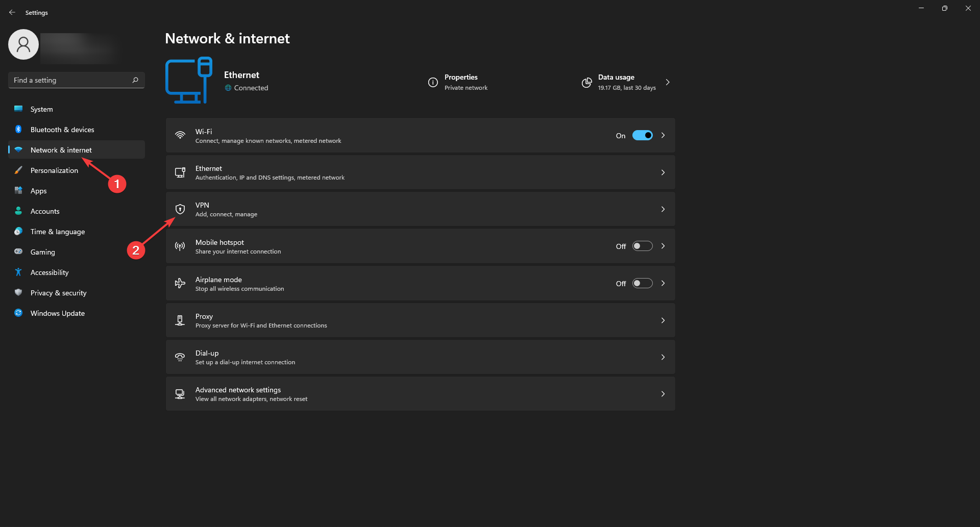The width and height of the screenshot is (980, 527).
Task: Click the Find a setting search box
Action: 77,80
